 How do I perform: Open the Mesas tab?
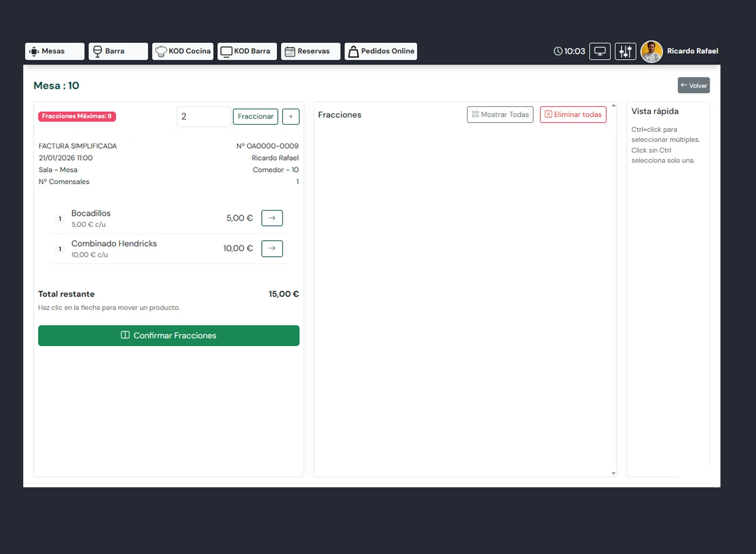pyautogui.click(x=54, y=51)
